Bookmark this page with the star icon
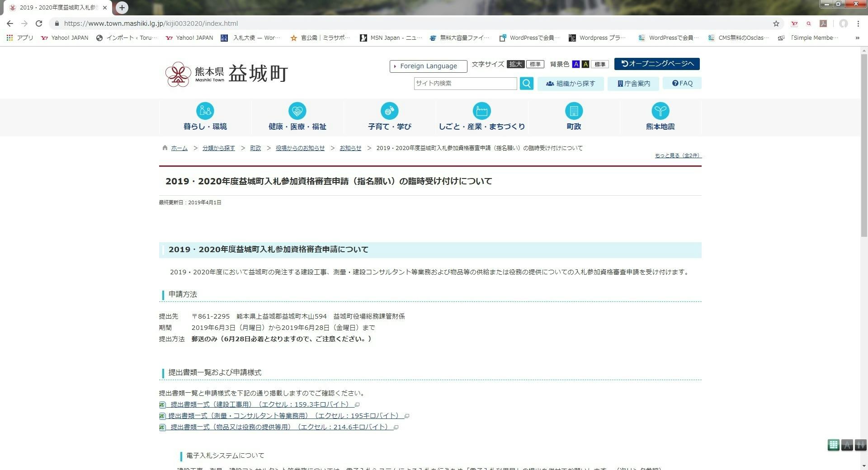 (776, 23)
